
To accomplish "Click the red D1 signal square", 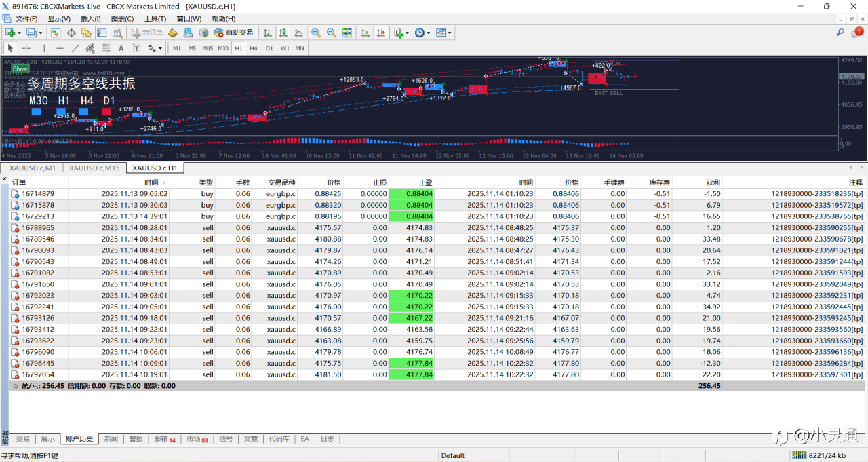I will (x=107, y=111).
